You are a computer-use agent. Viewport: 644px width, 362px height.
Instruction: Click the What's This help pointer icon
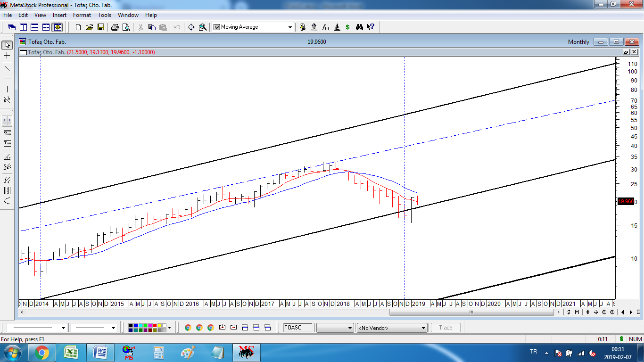point(371,27)
